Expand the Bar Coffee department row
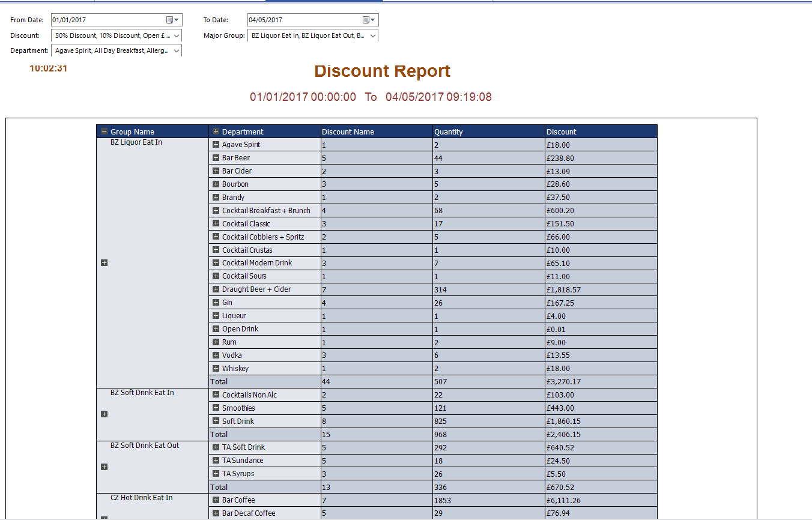 216,500
